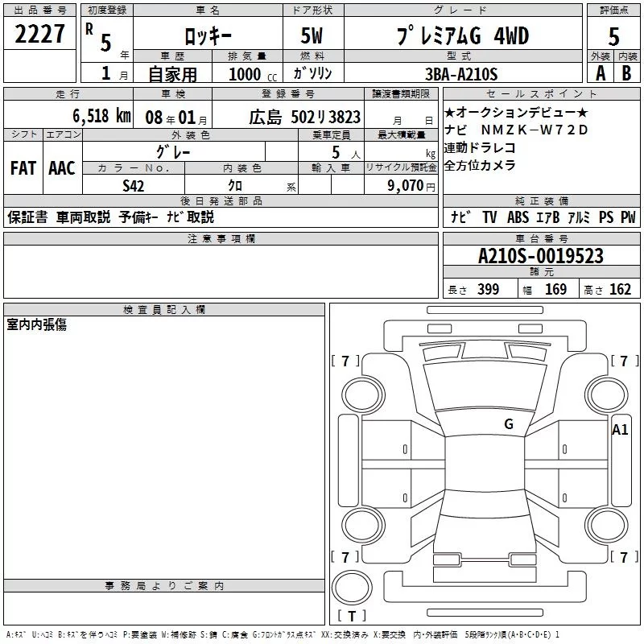The height and width of the screenshot is (644, 644).
Task: Click the lot number 2227
Action: 39,34
